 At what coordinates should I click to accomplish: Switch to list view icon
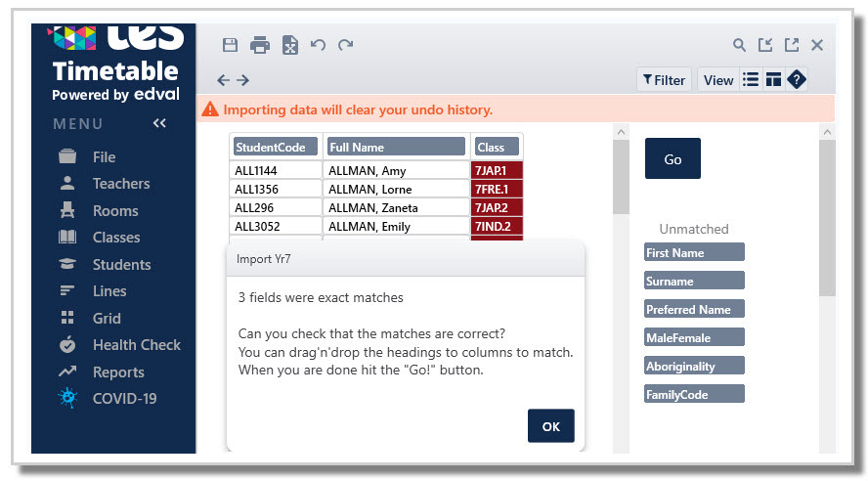click(751, 80)
